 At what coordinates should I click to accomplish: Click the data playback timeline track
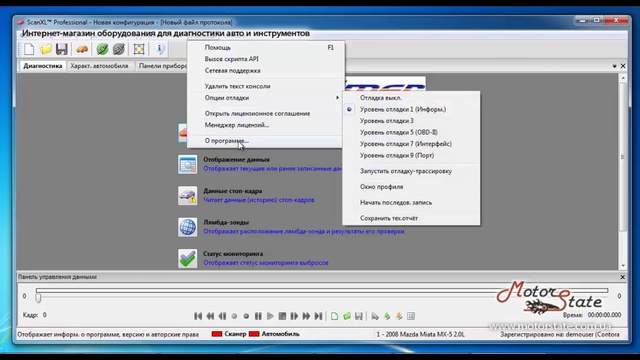point(322,291)
